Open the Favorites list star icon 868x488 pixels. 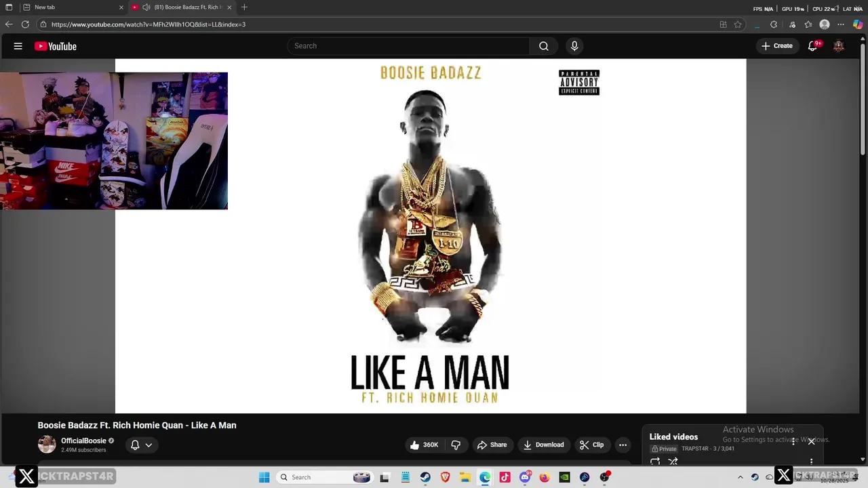coord(808,24)
